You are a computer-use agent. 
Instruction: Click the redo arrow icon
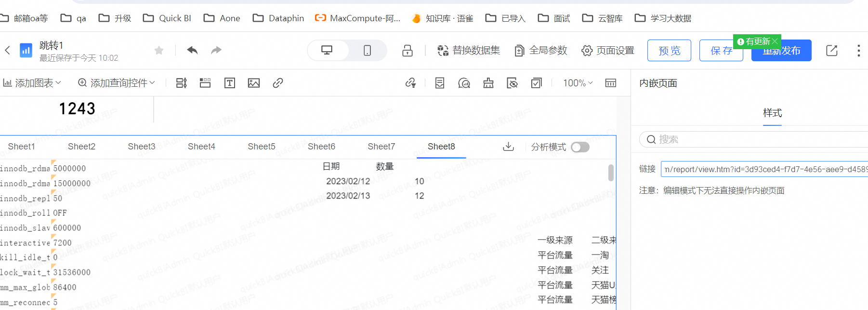[x=216, y=50]
